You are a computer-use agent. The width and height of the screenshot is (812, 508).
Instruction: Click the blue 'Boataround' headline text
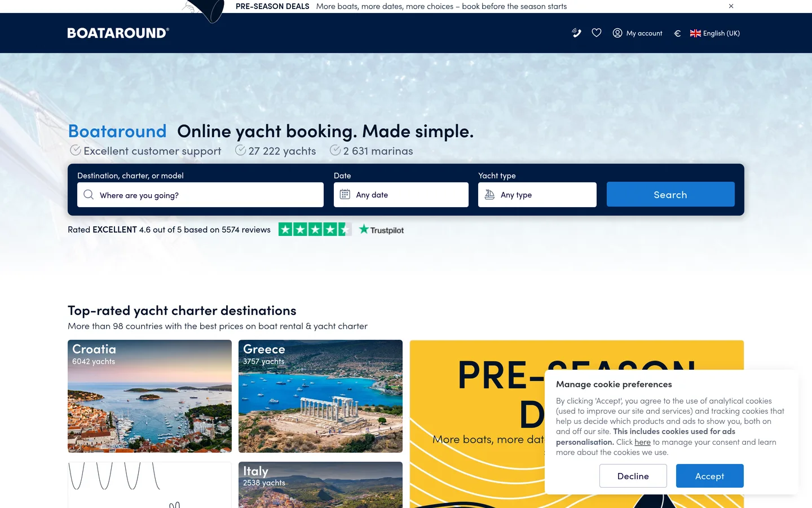click(x=117, y=132)
